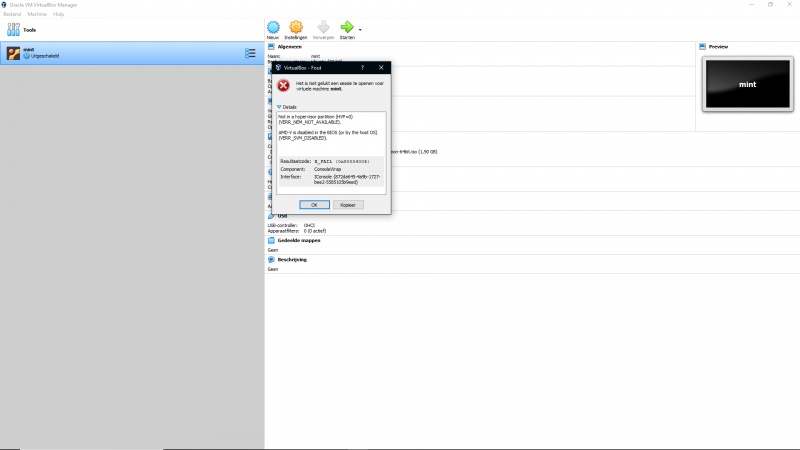
Task: Open the Starten dropdown arrow
Action: pyautogui.click(x=360, y=30)
